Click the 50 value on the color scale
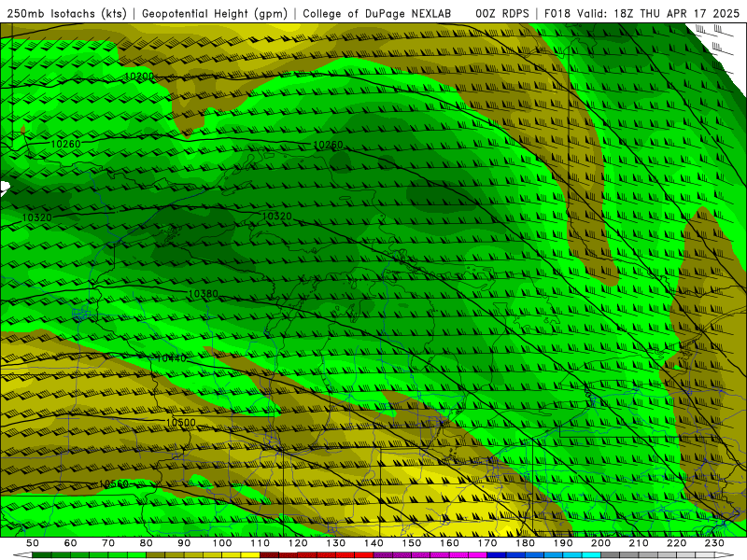 pos(33,543)
